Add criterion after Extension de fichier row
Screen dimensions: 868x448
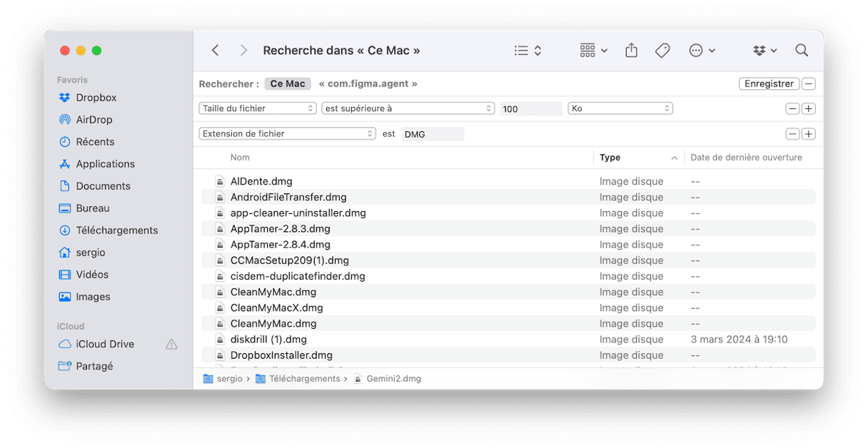[x=808, y=134]
